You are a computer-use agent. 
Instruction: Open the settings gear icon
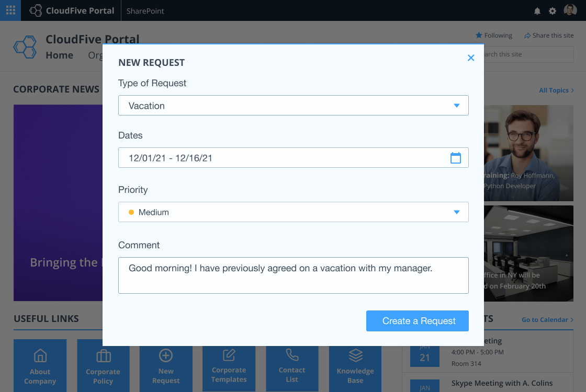(x=553, y=11)
